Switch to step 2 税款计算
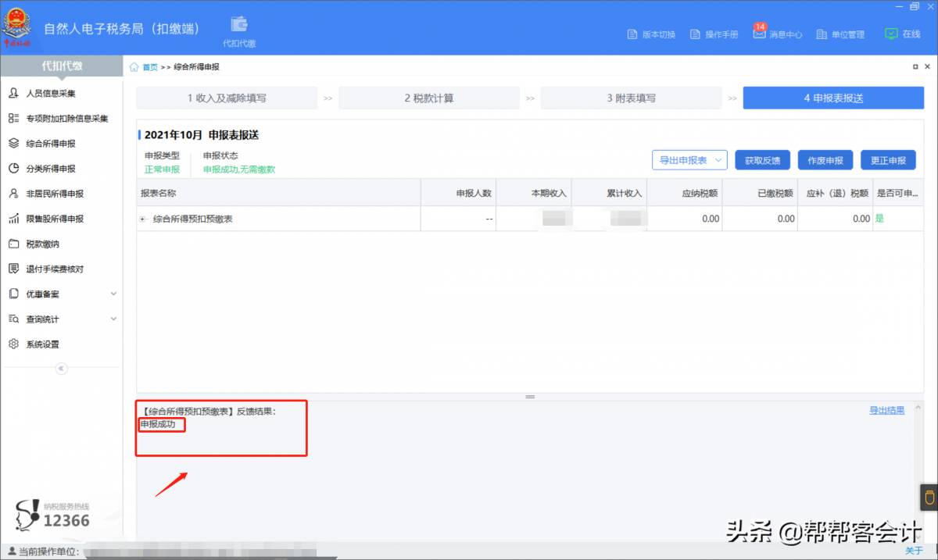 (428, 98)
